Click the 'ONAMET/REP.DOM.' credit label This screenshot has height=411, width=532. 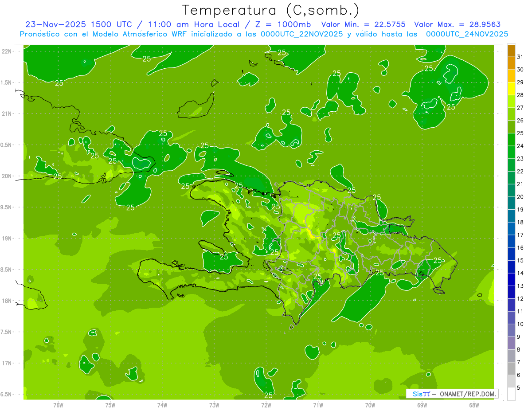point(468,394)
